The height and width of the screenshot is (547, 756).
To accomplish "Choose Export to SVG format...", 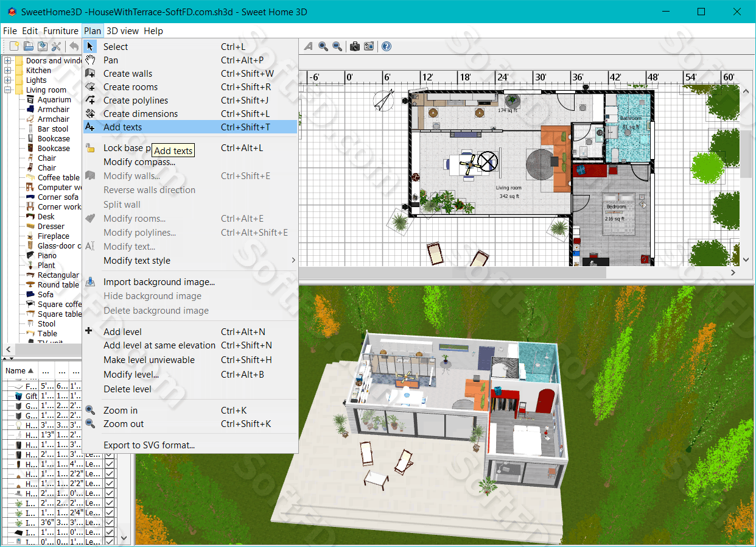I will tap(190, 445).
